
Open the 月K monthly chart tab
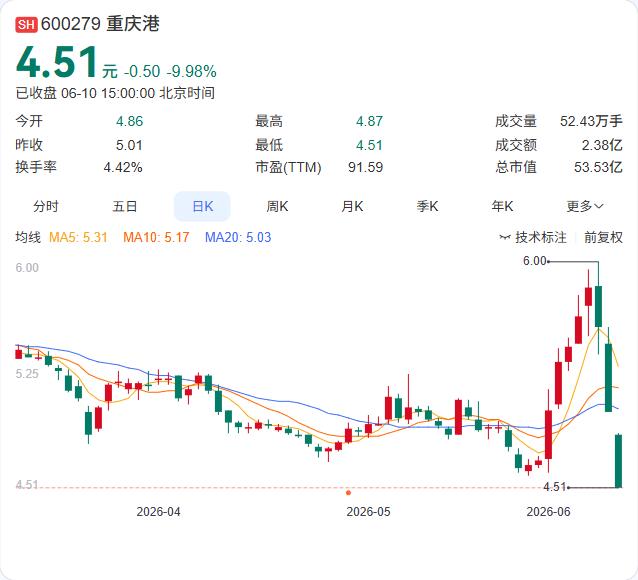[x=352, y=206]
